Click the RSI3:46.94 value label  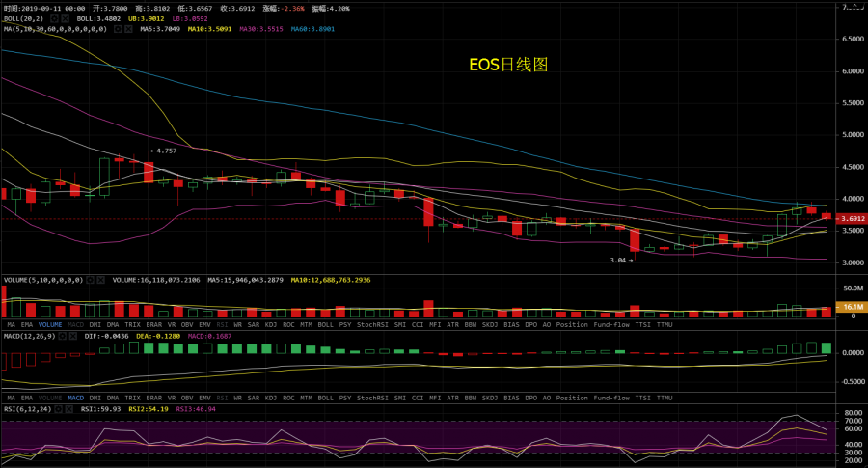196,409
